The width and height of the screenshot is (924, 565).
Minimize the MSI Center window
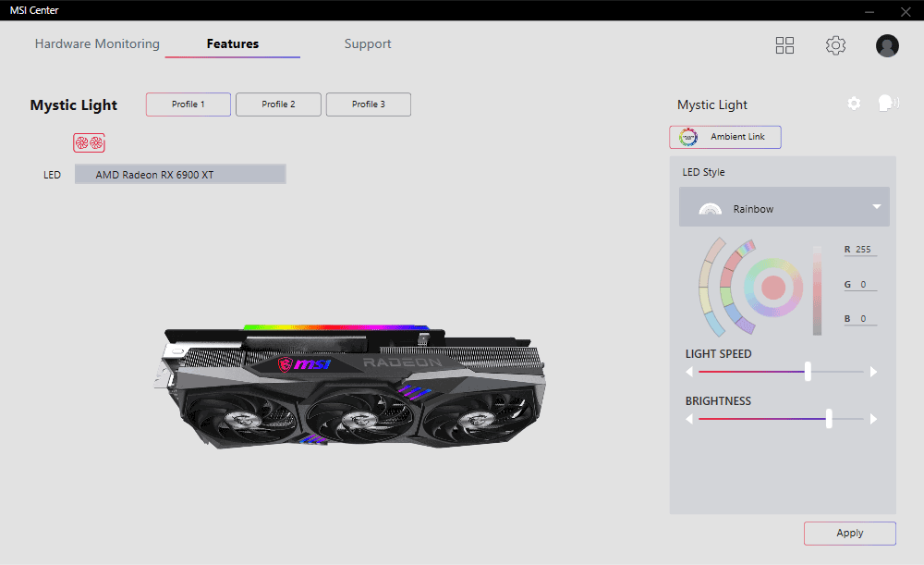[x=869, y=11]
